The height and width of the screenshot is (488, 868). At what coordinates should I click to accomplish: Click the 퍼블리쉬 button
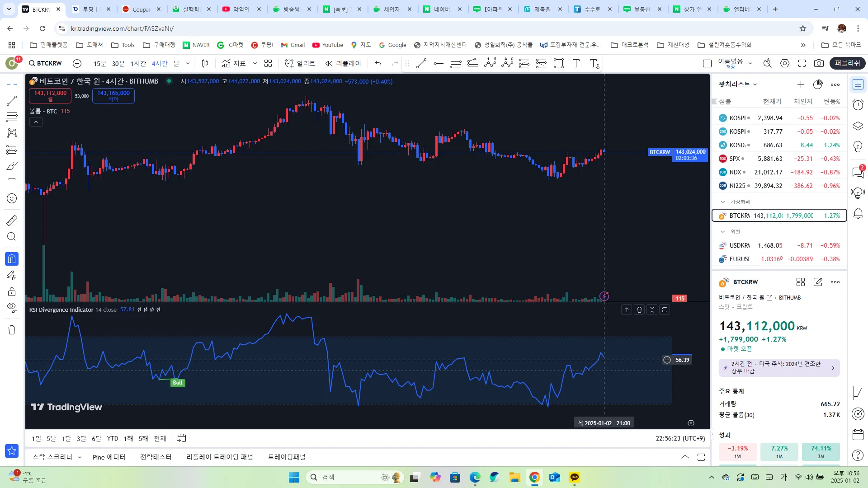[847, 63]
